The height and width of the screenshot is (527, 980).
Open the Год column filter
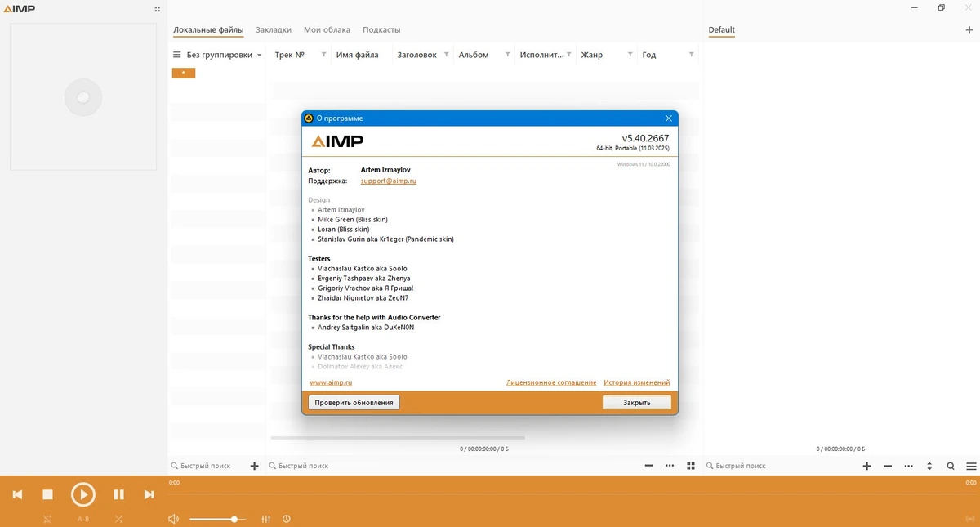point(691,55)
